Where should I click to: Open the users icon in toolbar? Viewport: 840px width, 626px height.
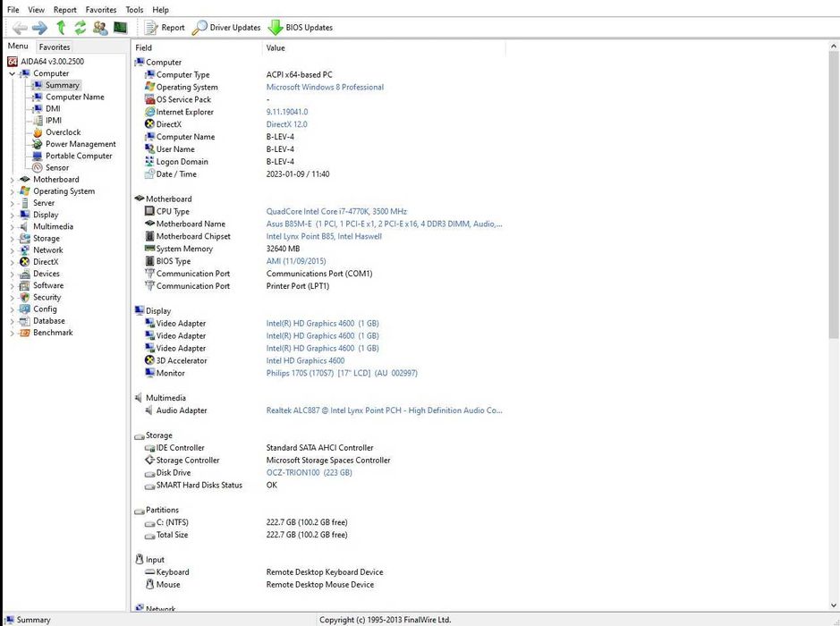click(99, 28)
